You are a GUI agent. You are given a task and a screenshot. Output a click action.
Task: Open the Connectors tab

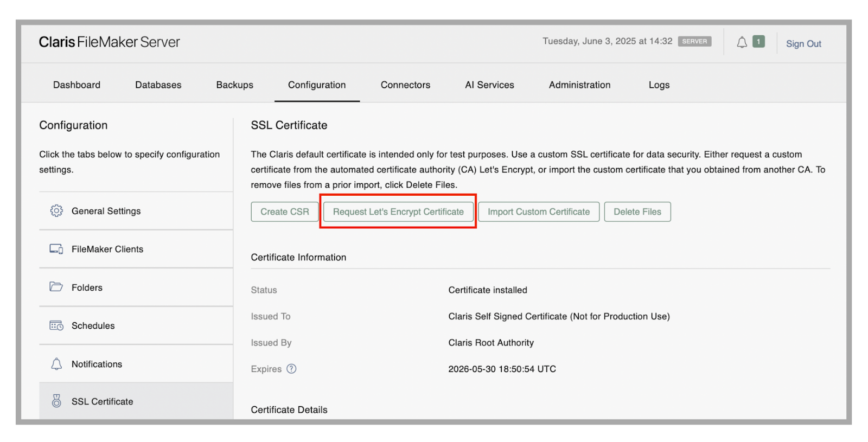pyautogui.click(x=405, y=85)
